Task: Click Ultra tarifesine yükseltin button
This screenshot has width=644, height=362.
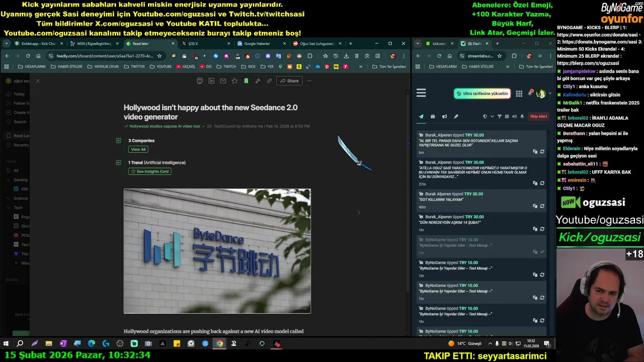Action: click(482, 94)
